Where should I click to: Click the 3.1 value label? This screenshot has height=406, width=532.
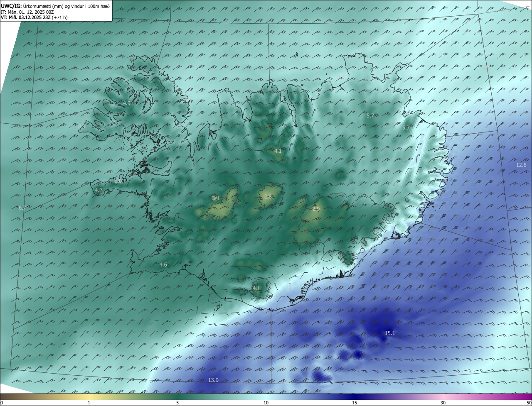click(216, 198)
